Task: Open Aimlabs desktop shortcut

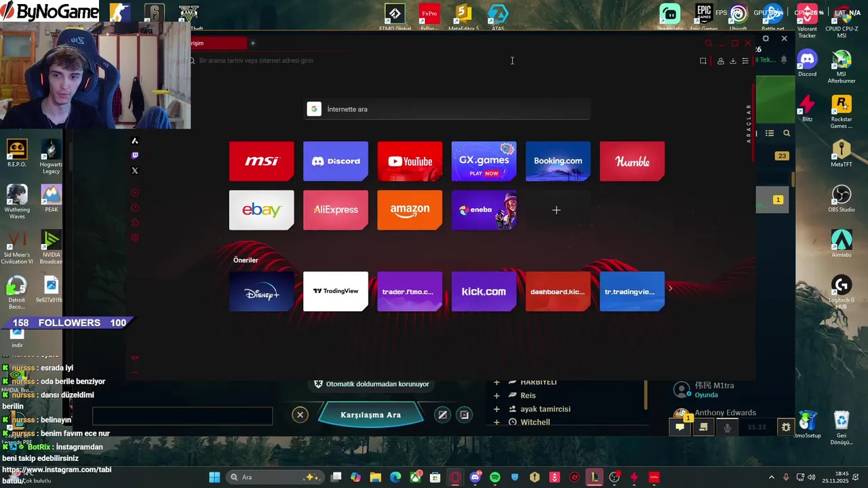Action: [x=842, y=243]
